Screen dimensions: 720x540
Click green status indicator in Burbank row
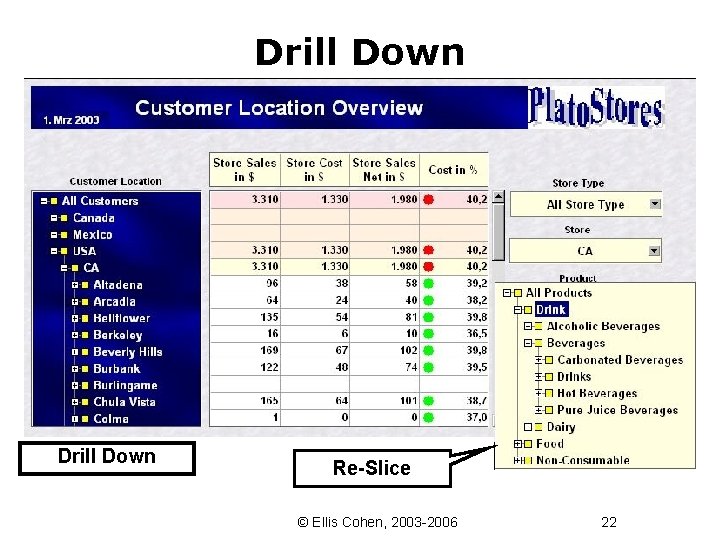tap(428, 367)
